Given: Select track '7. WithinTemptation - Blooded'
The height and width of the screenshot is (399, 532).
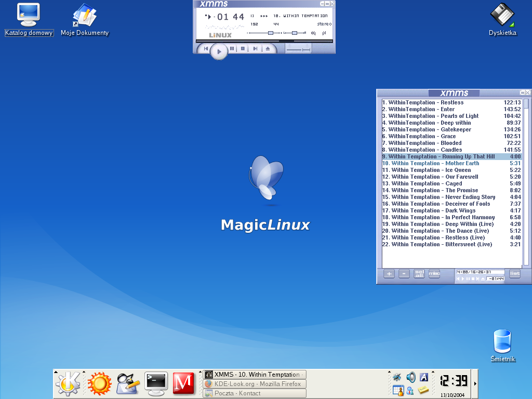Looking at the screenshot, I should (x=451, y=143).
